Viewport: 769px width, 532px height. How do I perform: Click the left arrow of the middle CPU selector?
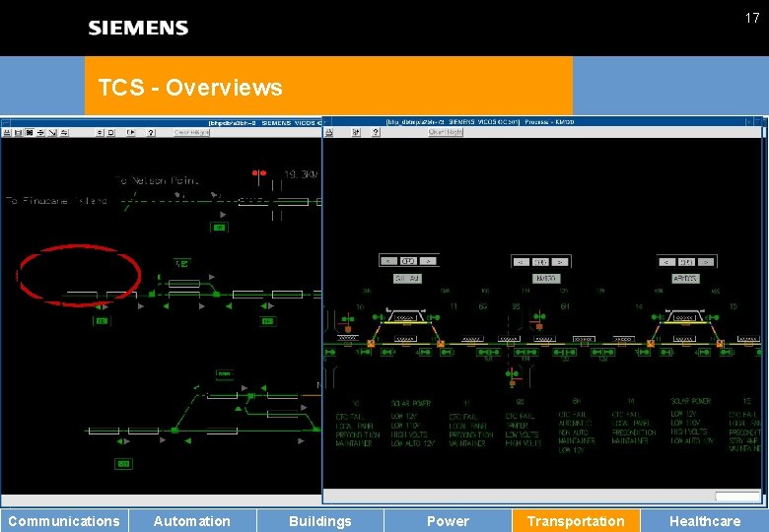click(x=521, y=262)
